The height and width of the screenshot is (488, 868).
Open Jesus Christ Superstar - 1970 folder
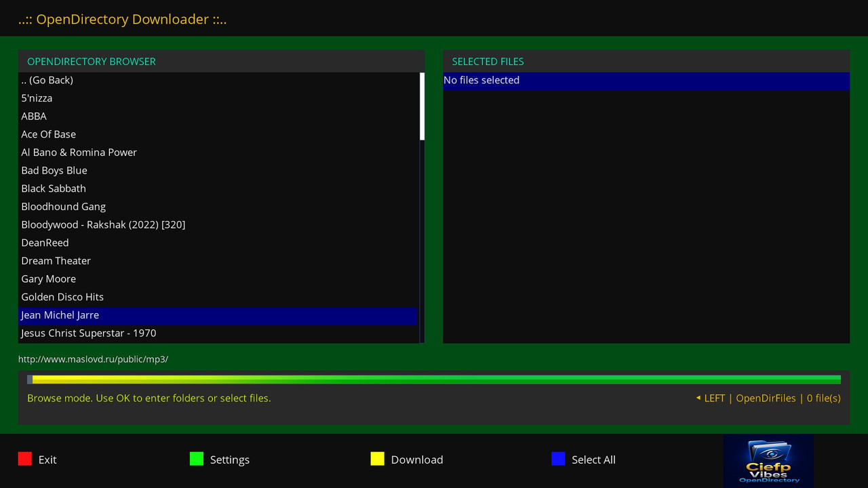click(x=218, y=333)
